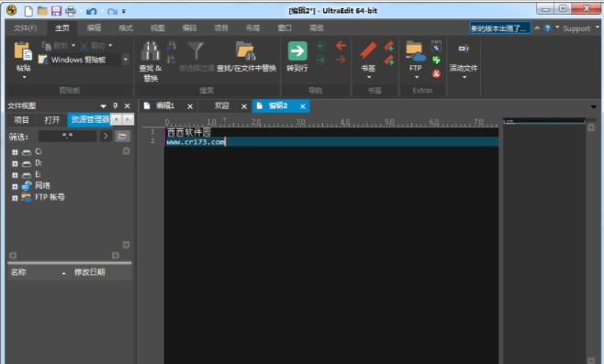Click the previous bookmark icon

tap(388, 46)
